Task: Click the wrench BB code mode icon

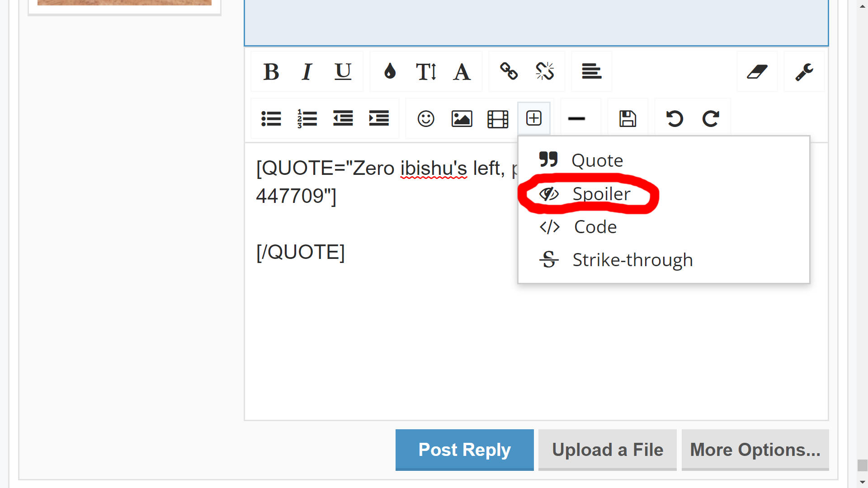Action: (x=804, y=71)
